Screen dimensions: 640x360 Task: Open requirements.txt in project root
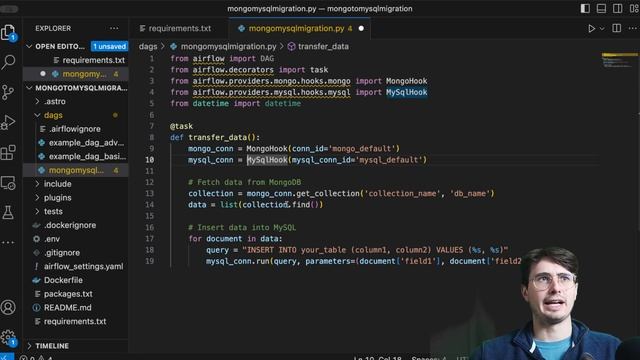pyautogui.click(x=76, y=322)
